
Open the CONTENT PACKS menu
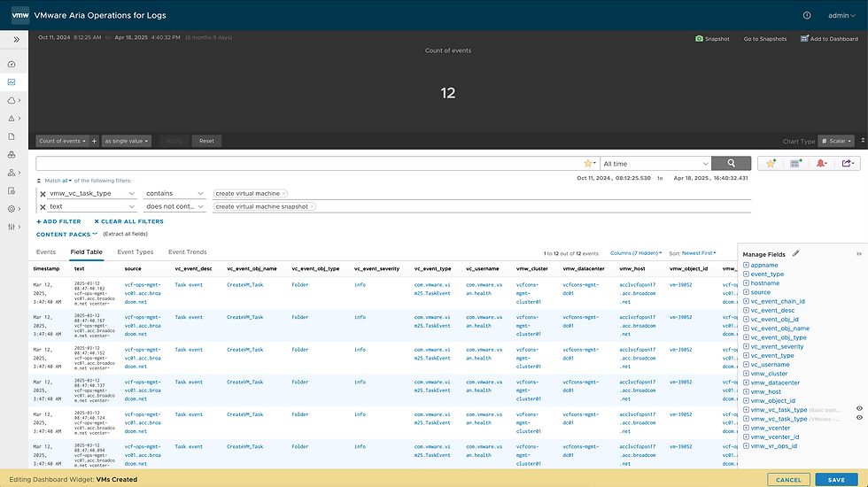66,234
